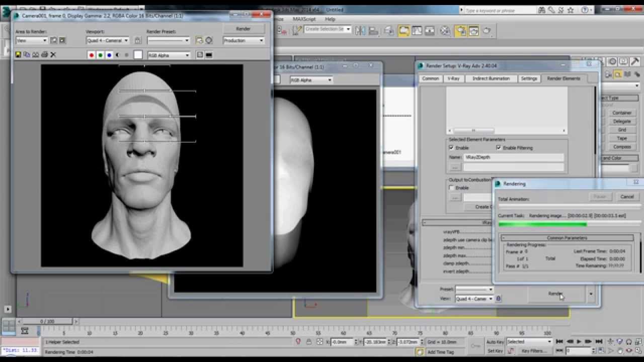Click Go to Start playback button

559,342
